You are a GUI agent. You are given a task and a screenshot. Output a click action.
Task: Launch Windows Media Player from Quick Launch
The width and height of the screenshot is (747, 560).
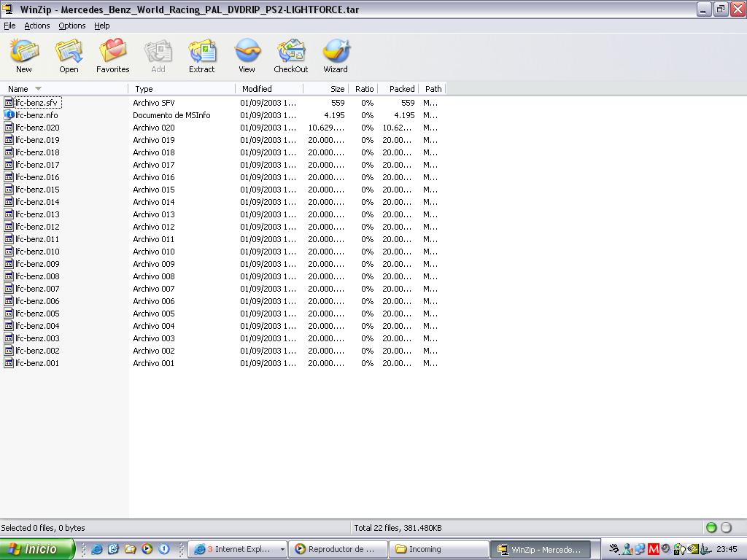[147, 549]
